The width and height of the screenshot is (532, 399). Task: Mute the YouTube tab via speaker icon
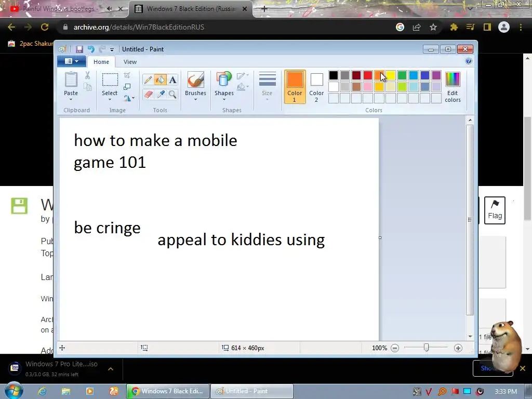click(x=109, y=9)
